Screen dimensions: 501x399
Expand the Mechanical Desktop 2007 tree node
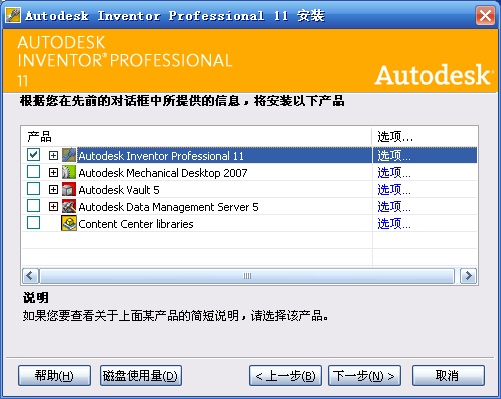pyautogui.click(x=53, y=172)
